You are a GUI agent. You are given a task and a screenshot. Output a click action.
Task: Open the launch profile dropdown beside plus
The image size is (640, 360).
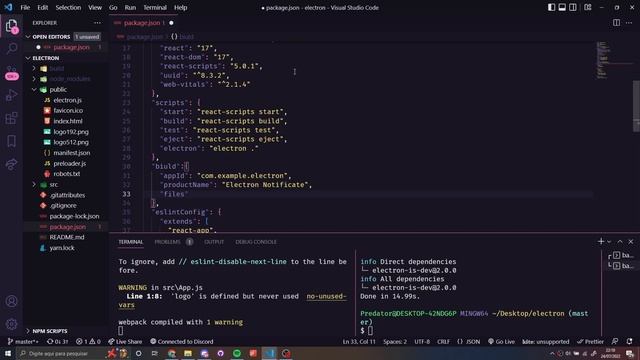point(609,242)
